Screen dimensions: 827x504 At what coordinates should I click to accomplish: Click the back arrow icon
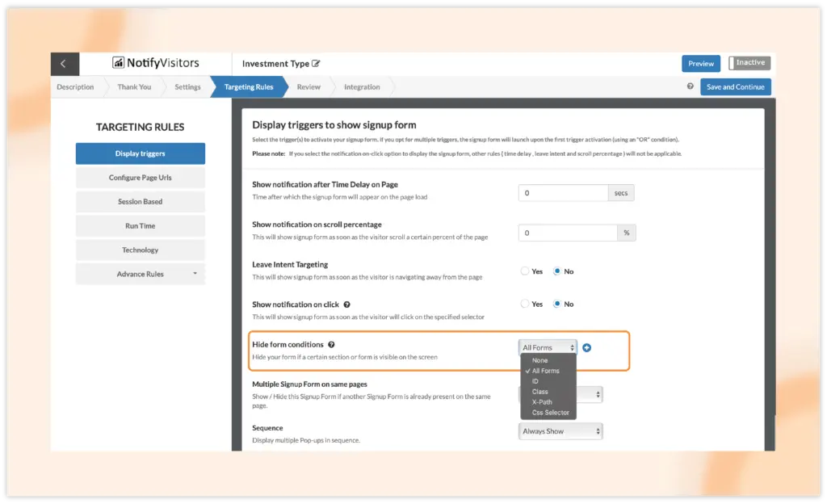point(63,64)
